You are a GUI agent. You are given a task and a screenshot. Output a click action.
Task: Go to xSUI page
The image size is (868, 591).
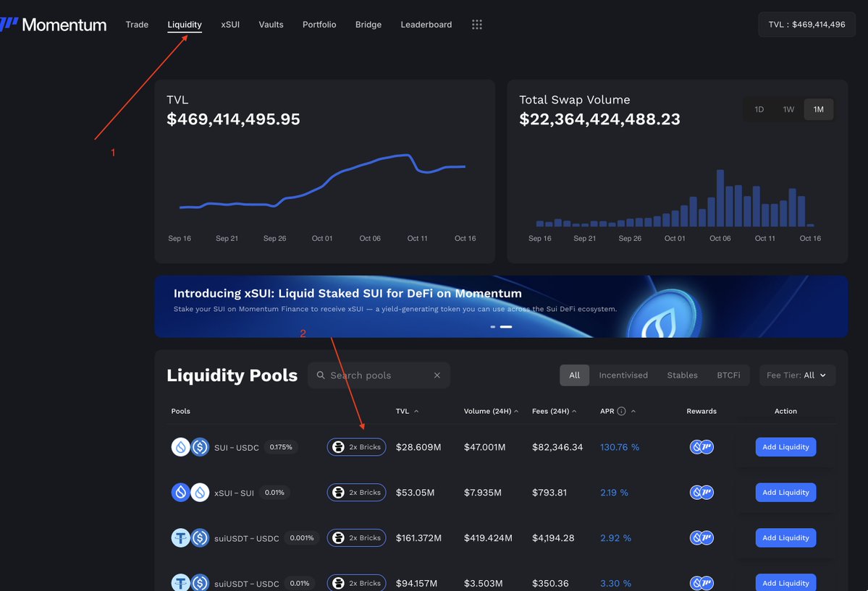(230, 25)
